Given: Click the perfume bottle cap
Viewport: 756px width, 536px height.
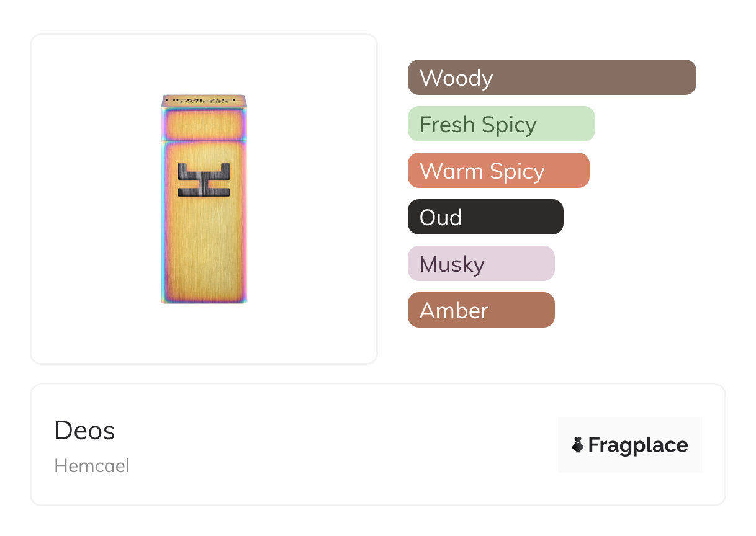Looking at the screenshot, I should 204,118.
